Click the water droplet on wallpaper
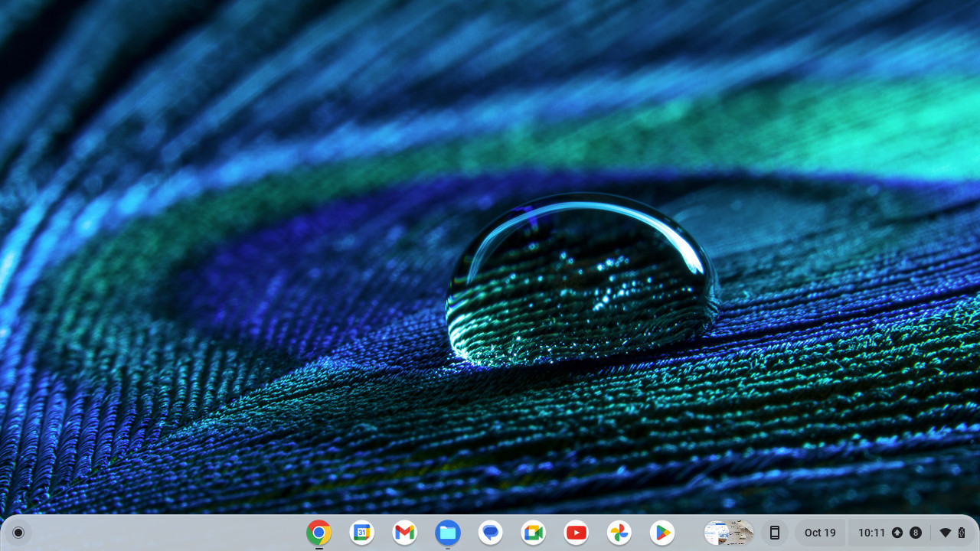The height and width of the screenshot is (551, 980). [582, 279]
